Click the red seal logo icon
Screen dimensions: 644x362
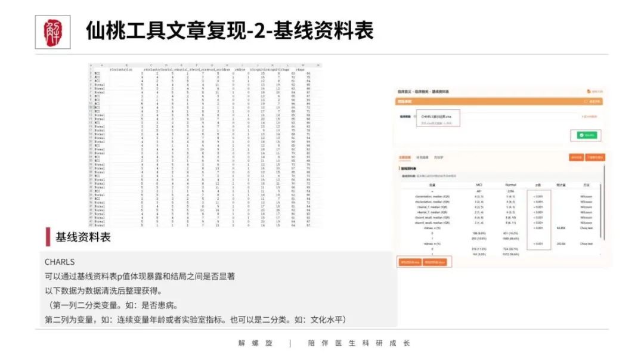52,32
